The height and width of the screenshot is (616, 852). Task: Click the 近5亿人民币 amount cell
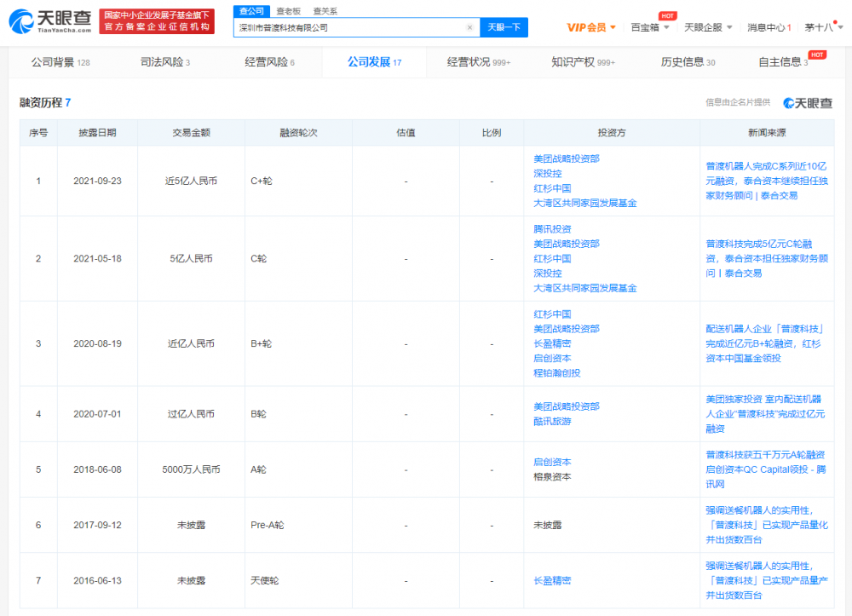pyautogui.click(x=191, y=181)
